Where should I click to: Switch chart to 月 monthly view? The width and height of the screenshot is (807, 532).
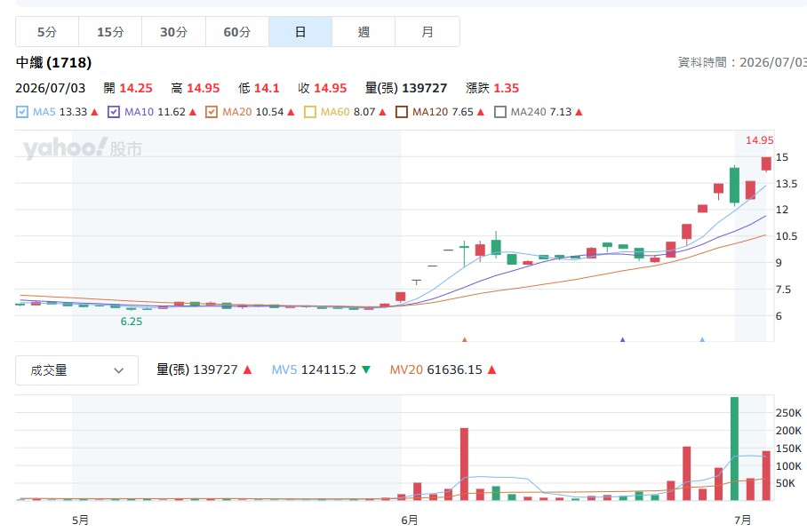click(x=427, y=32)
